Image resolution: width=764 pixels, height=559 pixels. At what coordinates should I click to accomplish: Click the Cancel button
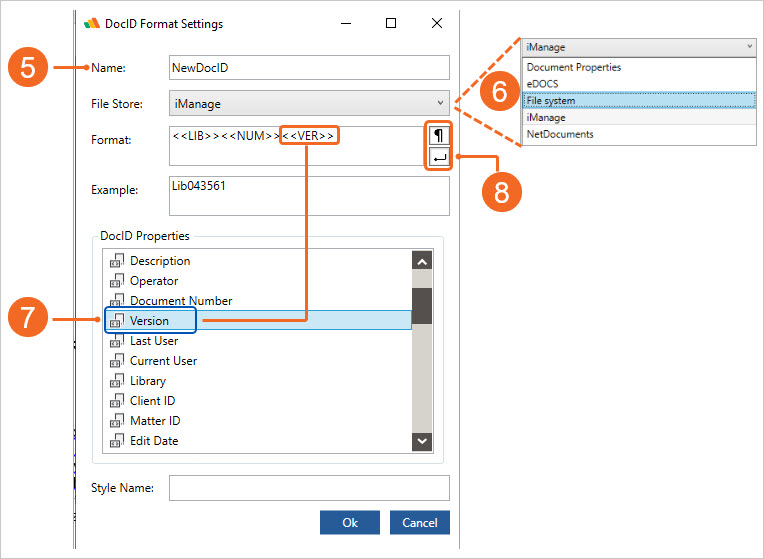(x=420, y=522)
